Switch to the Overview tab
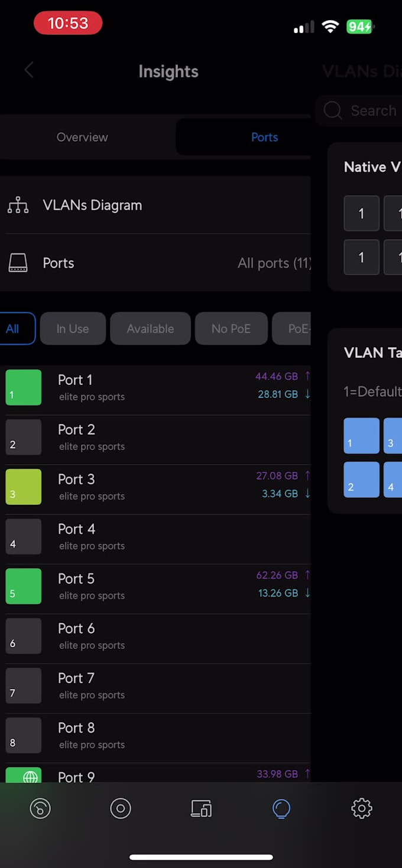The image size is (402, 868). coord(82,137)
